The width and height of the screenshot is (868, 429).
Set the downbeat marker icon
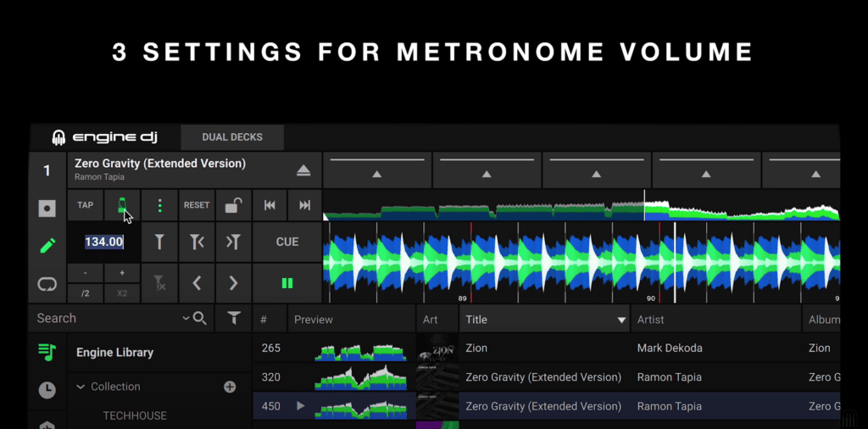(159, 242)
